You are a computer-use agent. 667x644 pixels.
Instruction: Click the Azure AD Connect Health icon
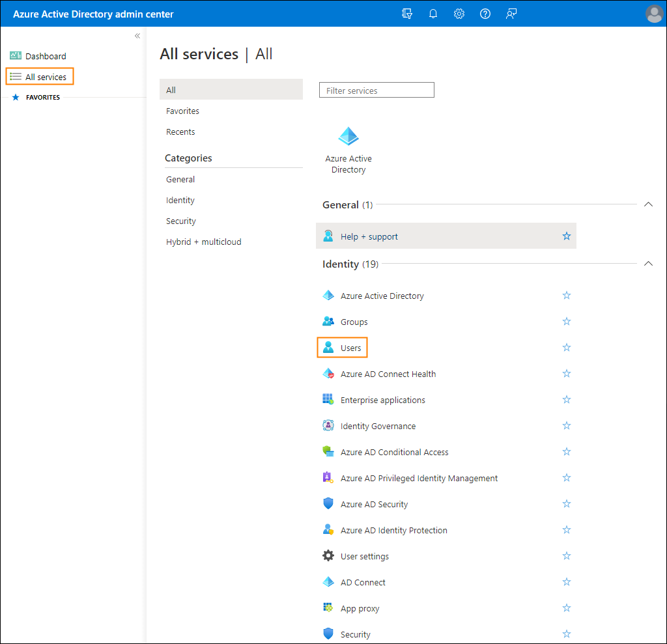(328, 374)
